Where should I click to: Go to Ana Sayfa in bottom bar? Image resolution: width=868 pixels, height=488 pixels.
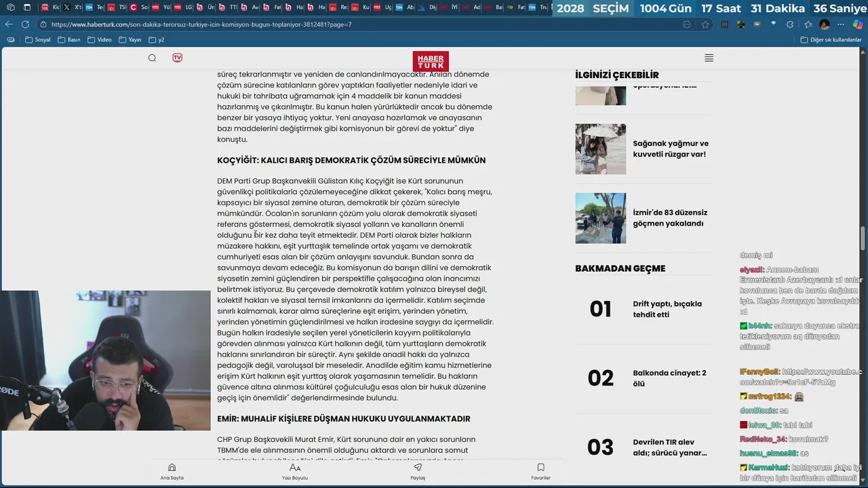click(x=172, y=472)
